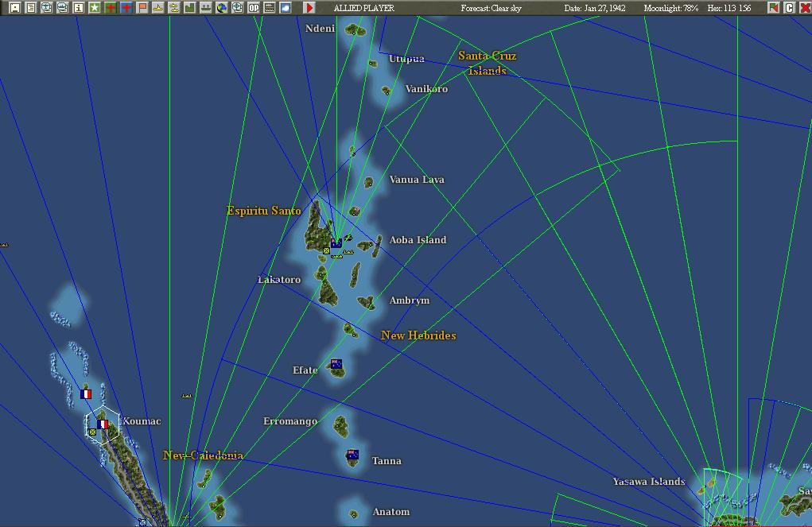The height and width of the screenshot is (527, 812).
Task: Click the 'Koumac' base label
Action: coord(142,421)
